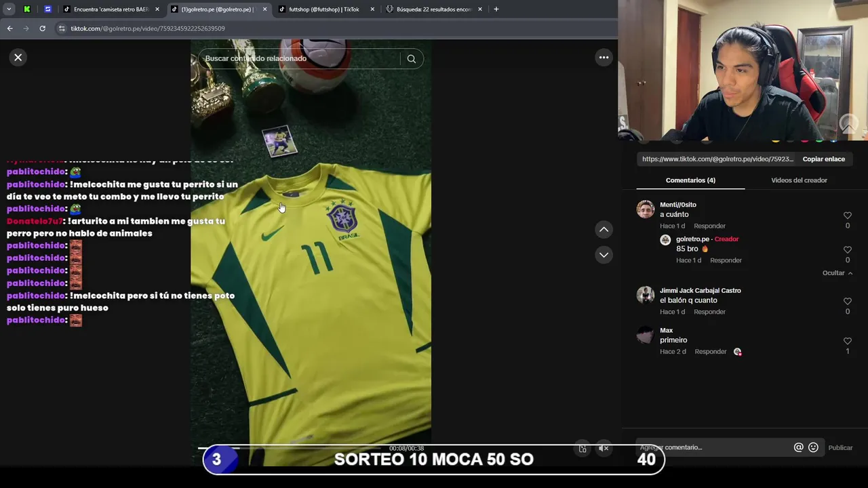Close the golretro.pe tab
The width and height of the screenshot is (868, 488).
pyautogui.click(x=264, y=9)
